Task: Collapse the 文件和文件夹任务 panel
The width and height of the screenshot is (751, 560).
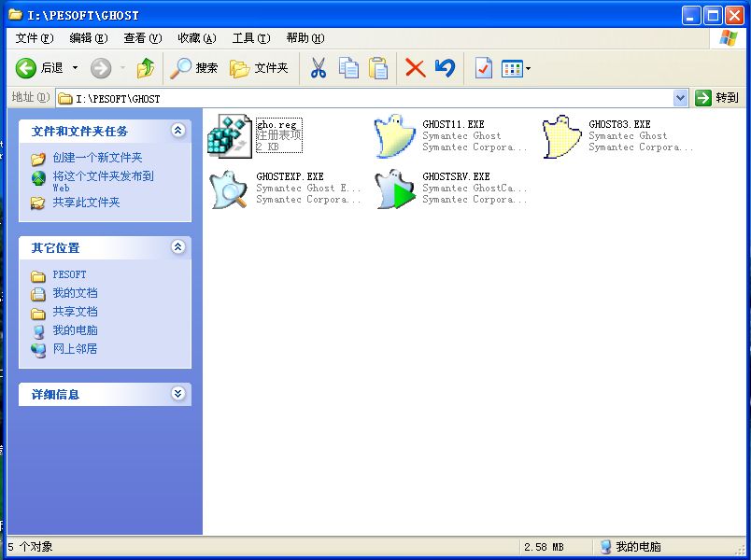Action: (x=178, y=130)
